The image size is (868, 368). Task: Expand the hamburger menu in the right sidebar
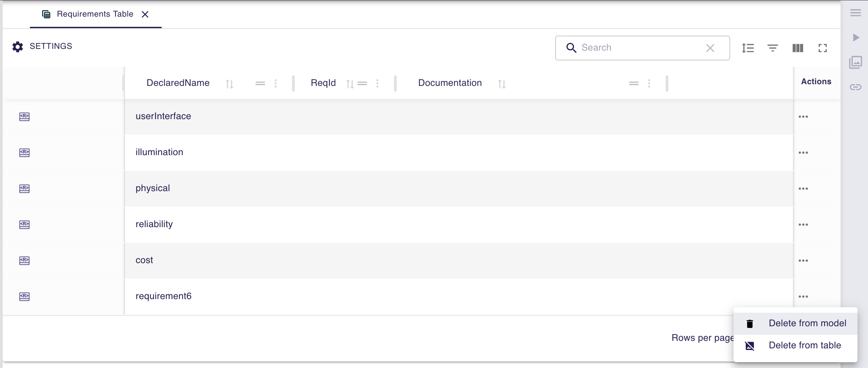[x=856, y=12]
